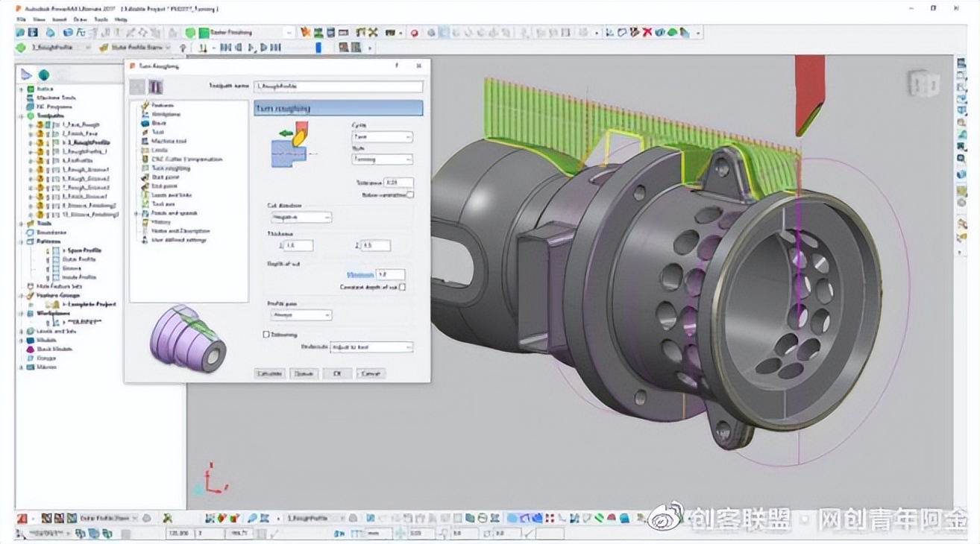Open the Tools menu
Screen dimensions: 980x544
(100, 18)
